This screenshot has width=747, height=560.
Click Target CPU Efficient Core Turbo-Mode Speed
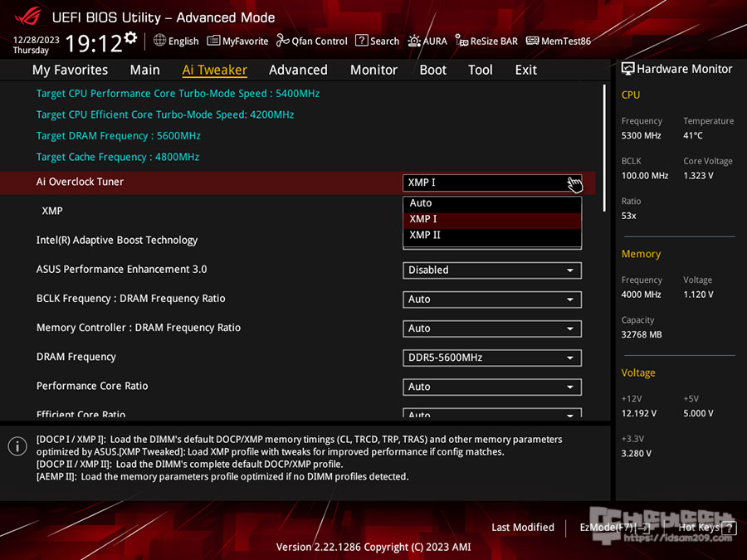[165, 114]
